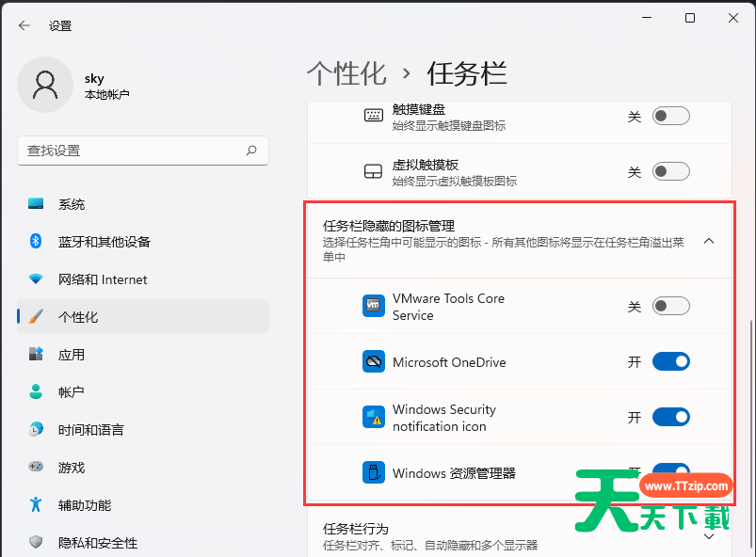Open 帐户 settings category
The height and width of the screenshot is (557, 756).
143,391
